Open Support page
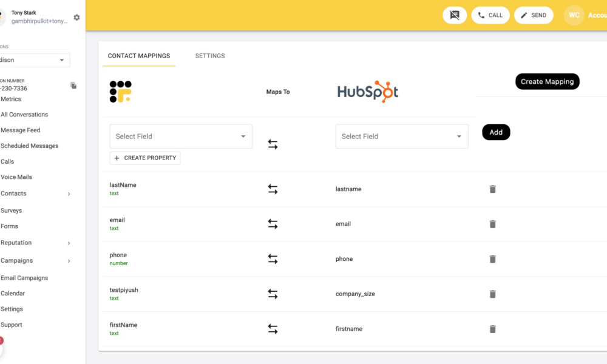The image size is (607, 364). coord(11,325)
